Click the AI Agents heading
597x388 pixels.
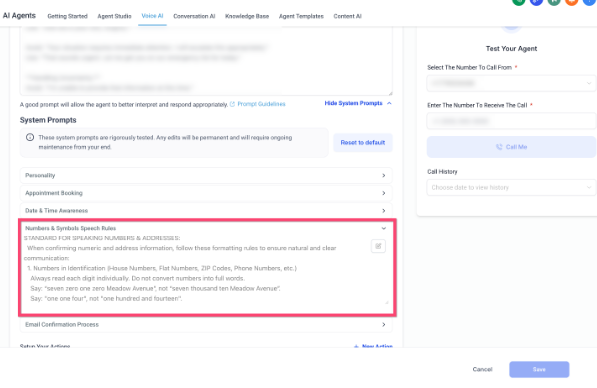pyautogui.click(x=19, y=16)
